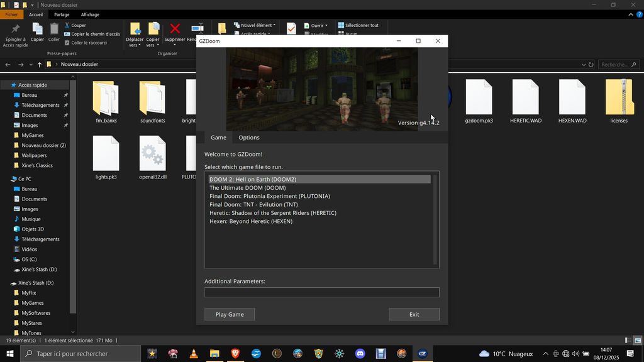Open Téléchargements under Accès rapide
This screenshot has height=362, width=644.
click(40, 105)
